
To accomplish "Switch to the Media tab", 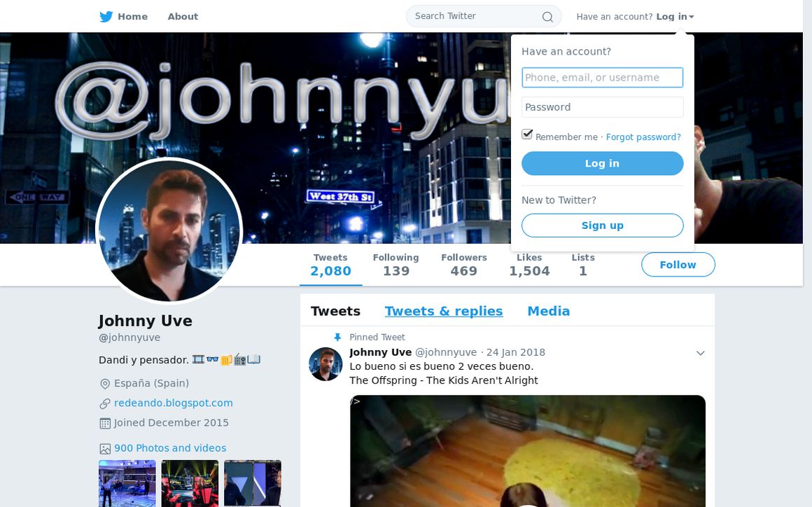I will (x=548, y=311).
